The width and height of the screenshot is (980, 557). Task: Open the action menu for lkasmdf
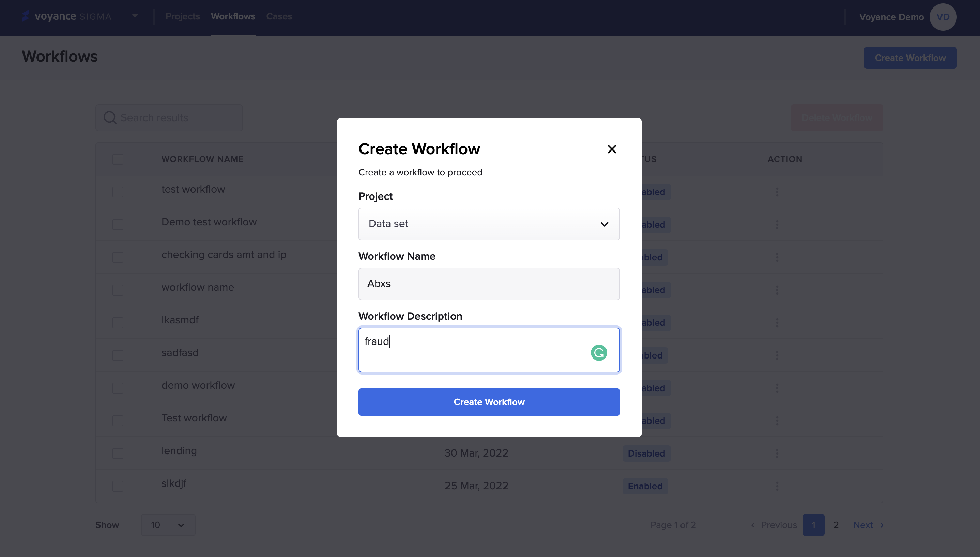[x=777, y=323]
